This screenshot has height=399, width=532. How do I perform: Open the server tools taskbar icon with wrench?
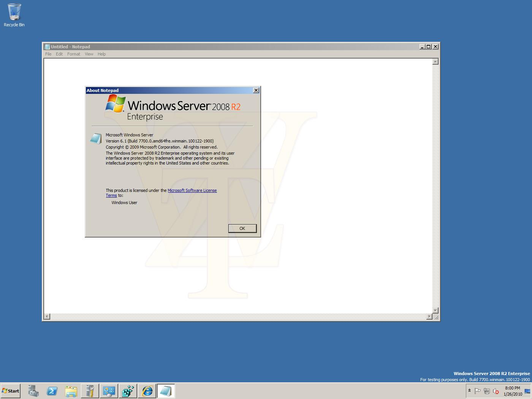(x=90, y=391)
